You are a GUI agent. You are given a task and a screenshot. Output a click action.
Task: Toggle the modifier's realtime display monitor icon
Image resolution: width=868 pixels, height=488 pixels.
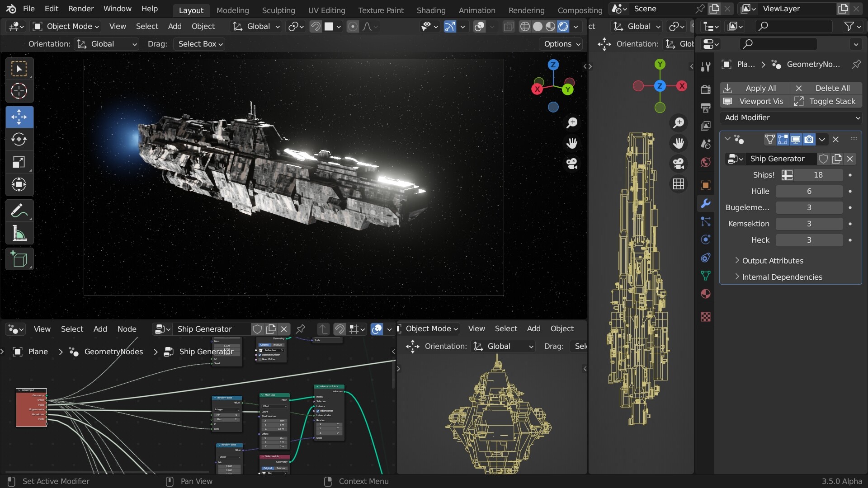tap(796, 139)
